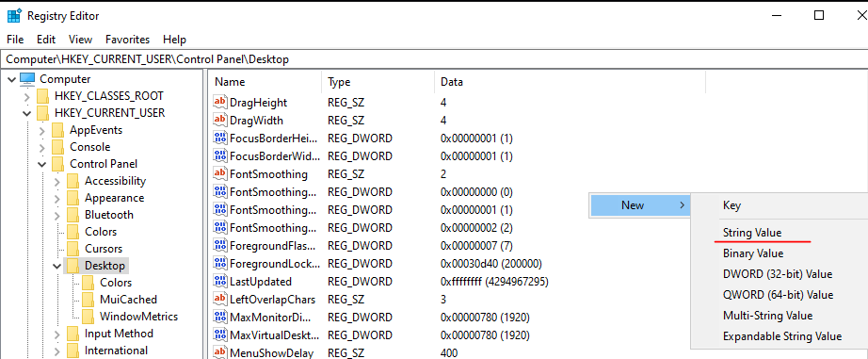
Task: Select the International key
Action: point(116,351)
